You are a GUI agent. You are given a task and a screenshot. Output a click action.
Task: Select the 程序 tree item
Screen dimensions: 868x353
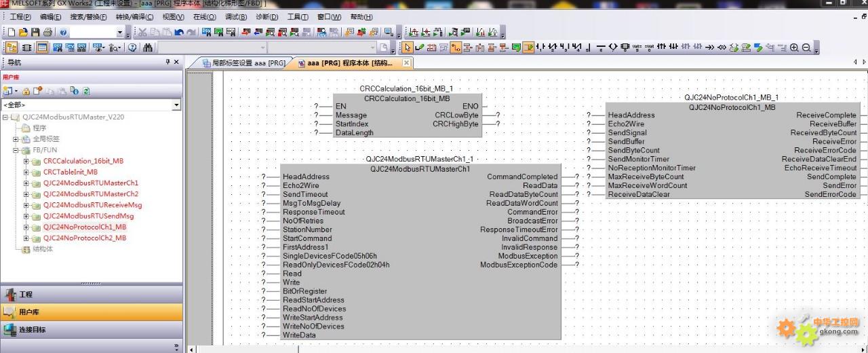(39, 128)
